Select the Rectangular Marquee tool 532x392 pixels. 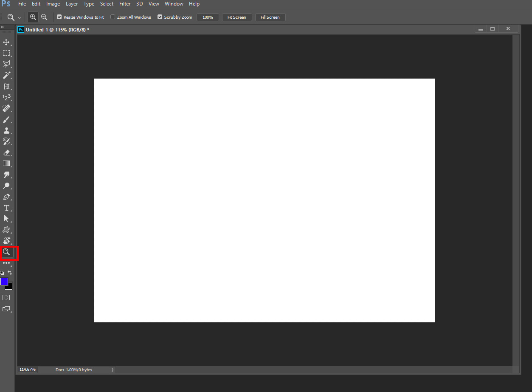[x=7, y=53]
